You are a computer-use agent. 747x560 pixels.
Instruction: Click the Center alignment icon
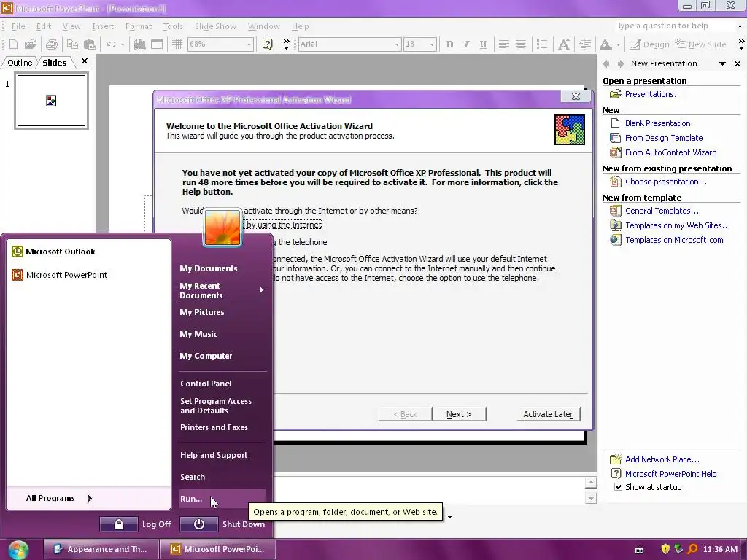521,44
